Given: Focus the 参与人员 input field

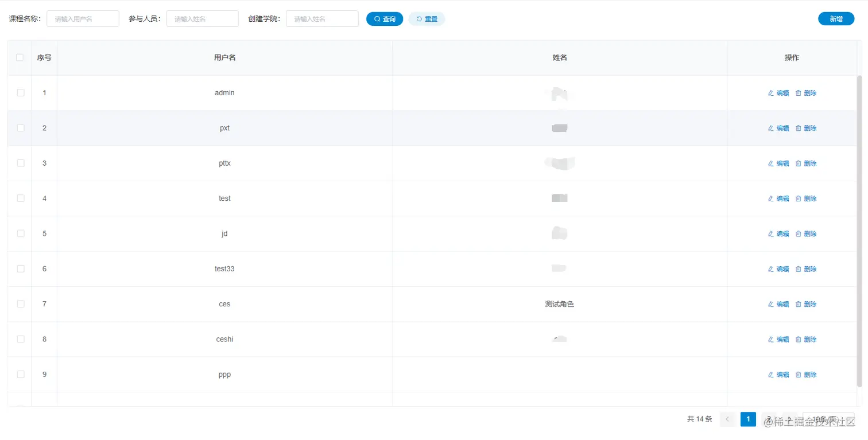Looking at the screenshot, I should pyautogui.click(x=202, y=19).
